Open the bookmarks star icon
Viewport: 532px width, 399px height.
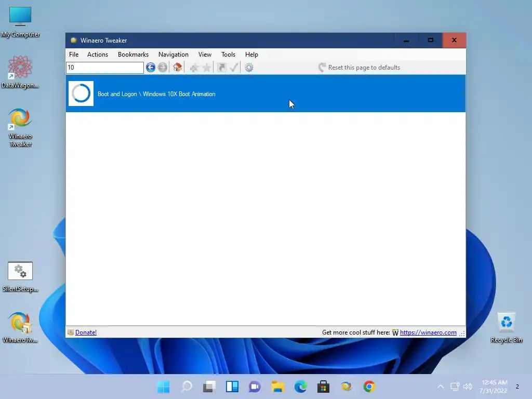(207, 68)
